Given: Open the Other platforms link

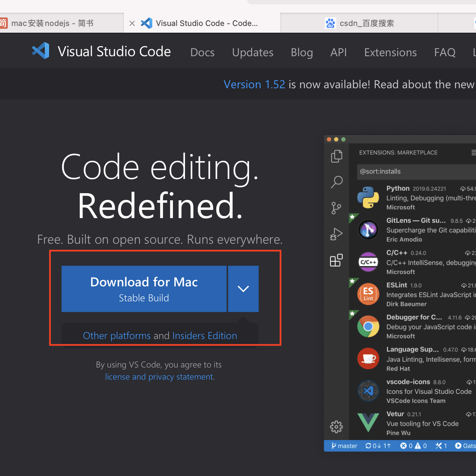Looking at the screenshot, I should point(117,336).
